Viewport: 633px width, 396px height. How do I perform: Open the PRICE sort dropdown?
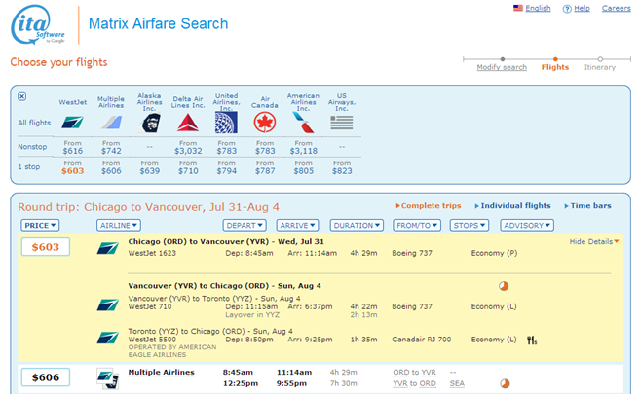(40, 225)
